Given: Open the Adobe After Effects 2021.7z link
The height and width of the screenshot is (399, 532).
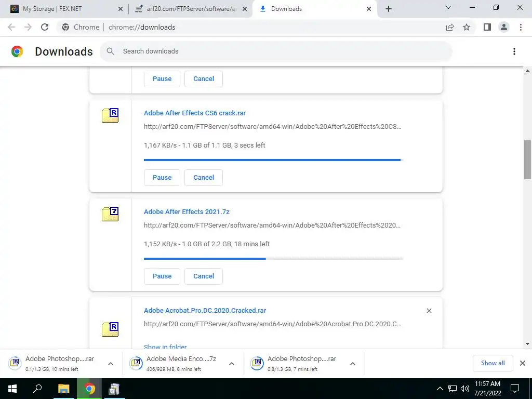Looking at the screenshot, I should (187, 212).
